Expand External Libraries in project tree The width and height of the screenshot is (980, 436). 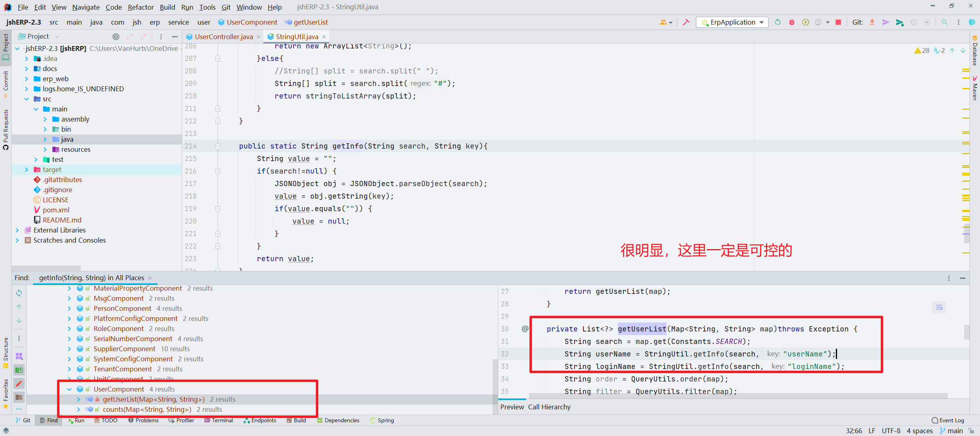[17, 230]
